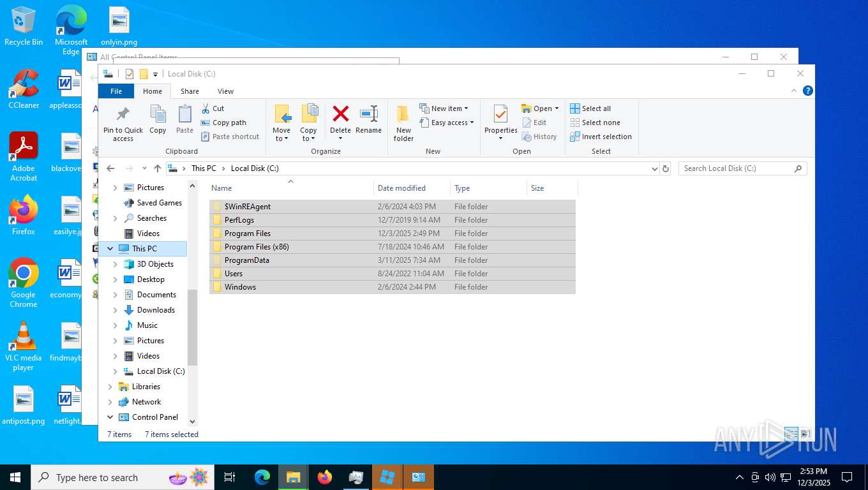
Task: Click Select all in ribbon
Action: tap(590, 108)
